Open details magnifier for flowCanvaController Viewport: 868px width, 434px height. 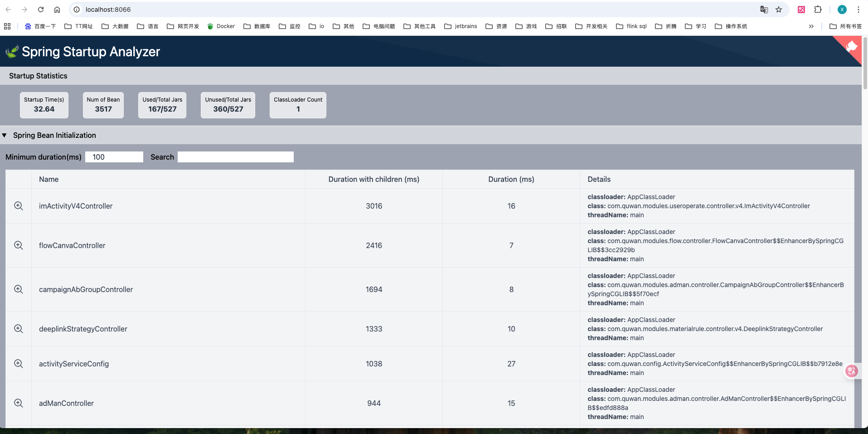(19, 245)
